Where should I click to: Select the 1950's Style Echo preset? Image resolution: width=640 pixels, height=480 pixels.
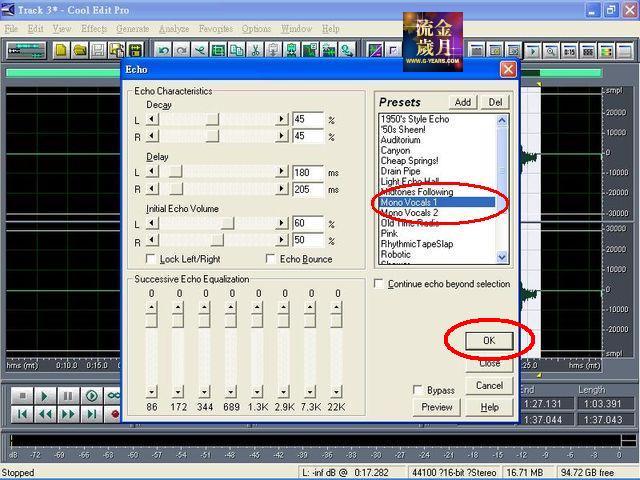pos(415,119)
